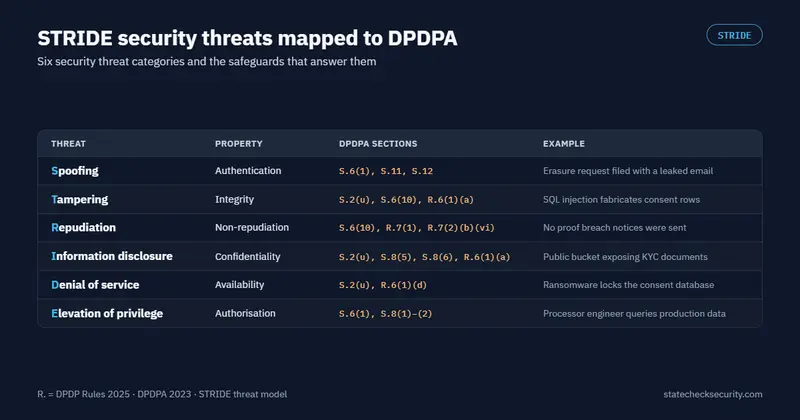Screen dimensions: 800x420
Task: Click sections 'S.2(u), S.6(10), R.6(1)(a)'
Action: (x=406, y=200)
